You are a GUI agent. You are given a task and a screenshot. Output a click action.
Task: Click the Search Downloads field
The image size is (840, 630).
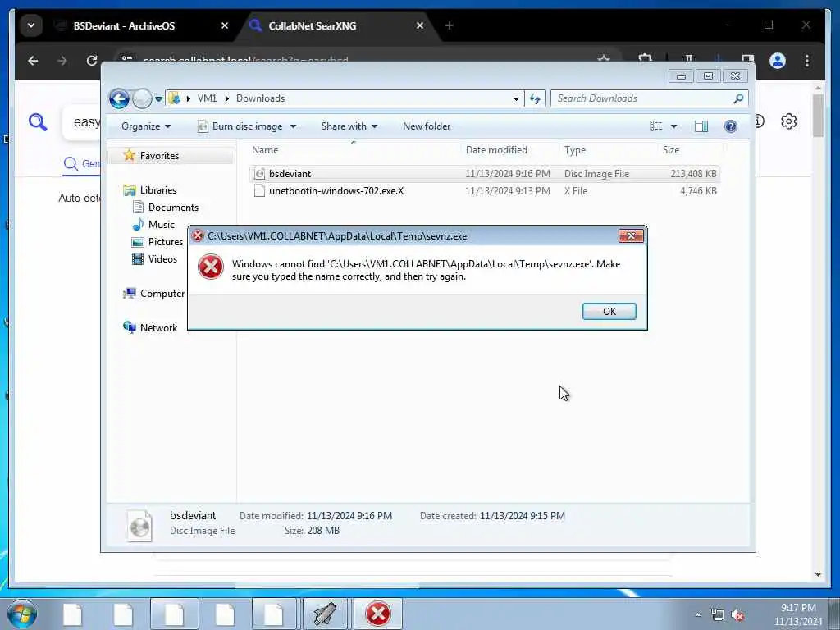pos(649,98)
